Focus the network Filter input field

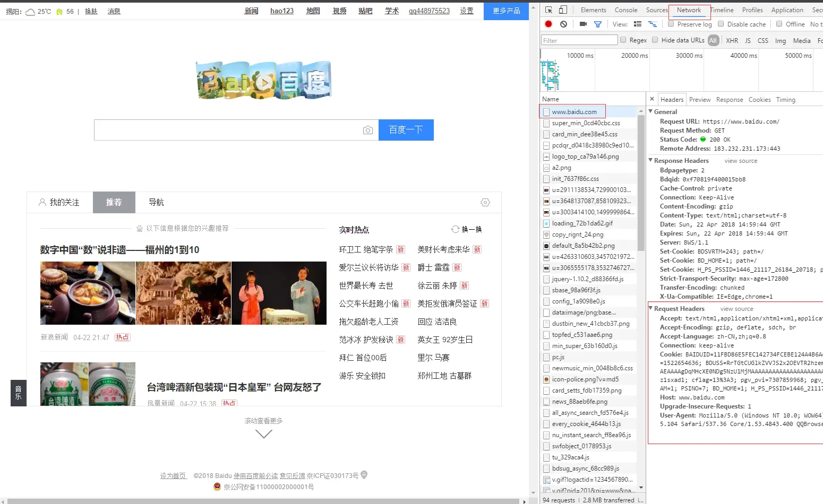pos(579,40)
